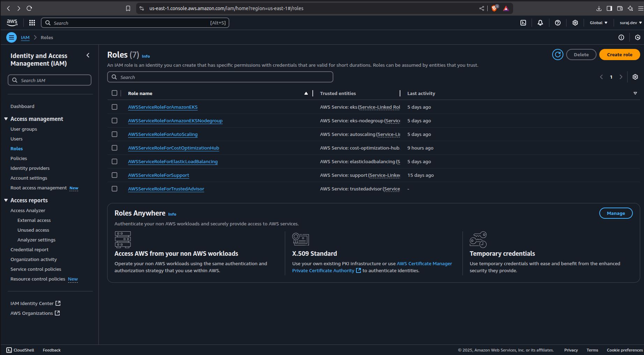Click CloudShell icon in footer

[x=9, y=350]
